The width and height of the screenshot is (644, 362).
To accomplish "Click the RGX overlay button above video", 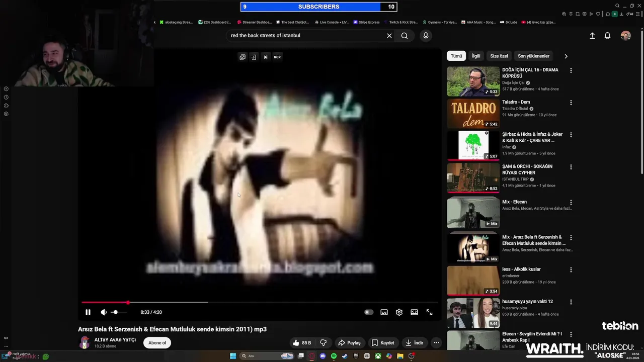I will coord(277,57).
